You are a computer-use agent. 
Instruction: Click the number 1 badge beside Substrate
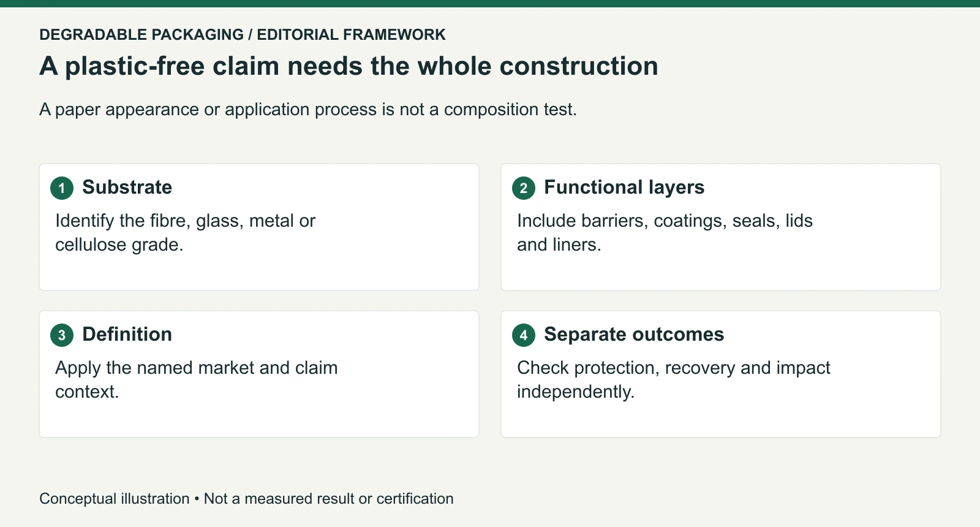pos(62,188)
